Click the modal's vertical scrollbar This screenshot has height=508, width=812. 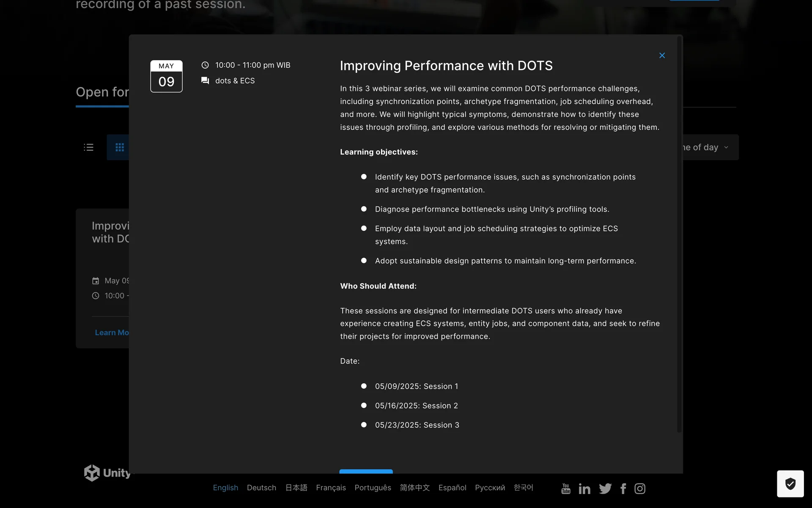680,233
